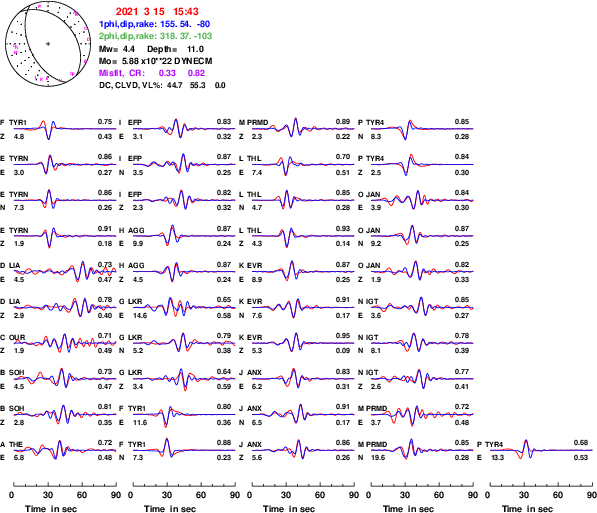Click the magenta Misfit, CR values line
Image resolution: width=597 pixels, height=513 pixels.
click(152, 73)
